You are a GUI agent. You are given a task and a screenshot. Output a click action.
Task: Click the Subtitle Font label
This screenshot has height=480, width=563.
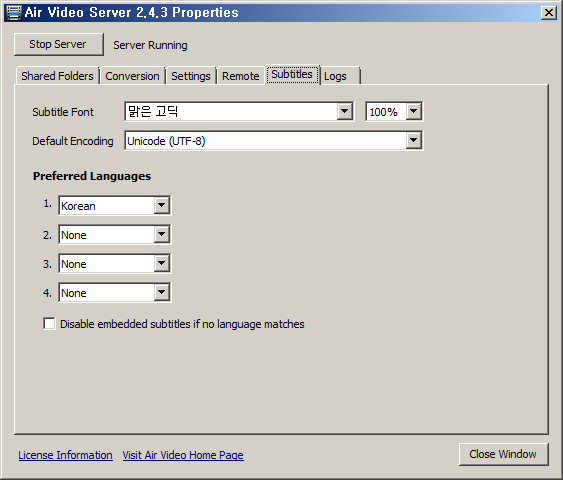63,112
